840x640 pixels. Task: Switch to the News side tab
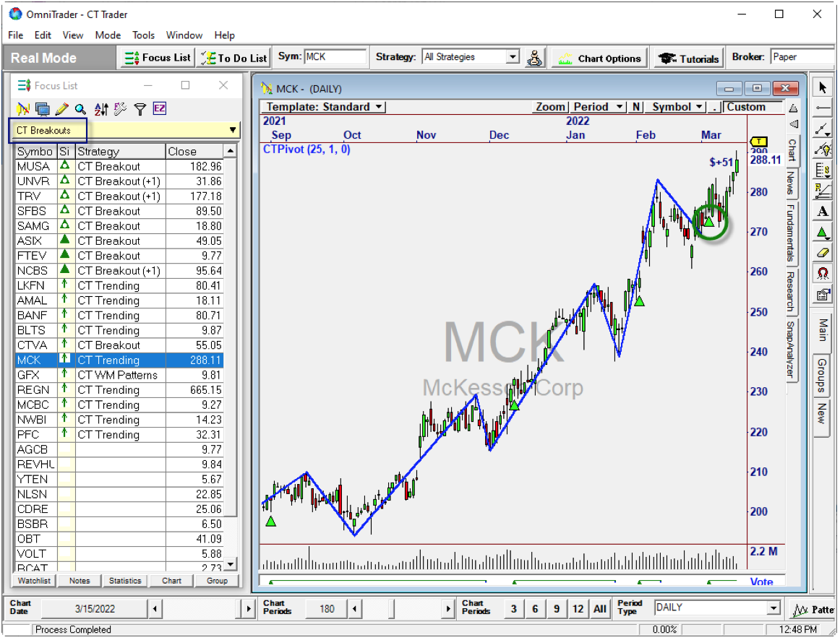pyautogui.click(x=792, y=183)
